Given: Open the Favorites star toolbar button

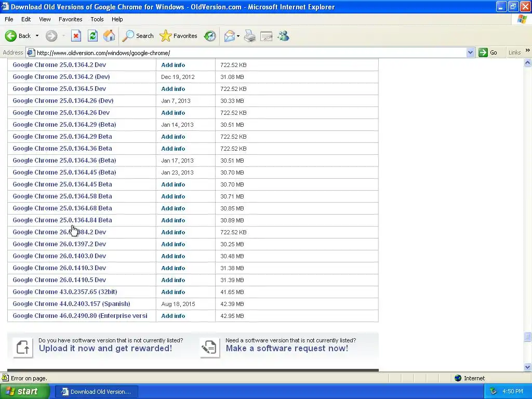Looking at the screenshot, I should coord(179,36).
